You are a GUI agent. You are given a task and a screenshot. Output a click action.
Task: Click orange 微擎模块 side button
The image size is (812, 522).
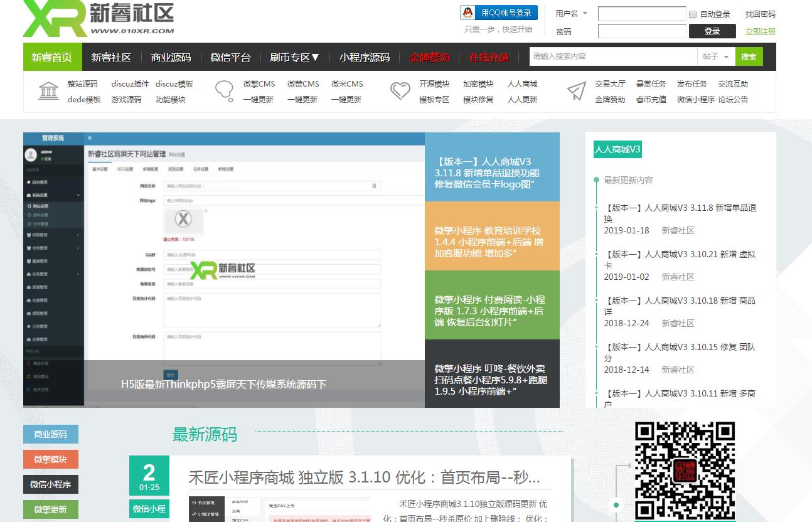tap(51, 459)
